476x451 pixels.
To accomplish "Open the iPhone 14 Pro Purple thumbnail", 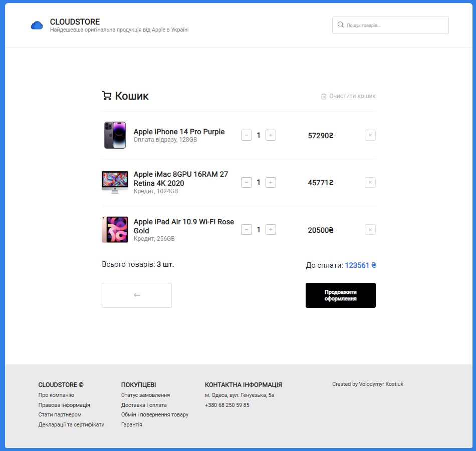I will pyautogui.click(x=115, y=135).
